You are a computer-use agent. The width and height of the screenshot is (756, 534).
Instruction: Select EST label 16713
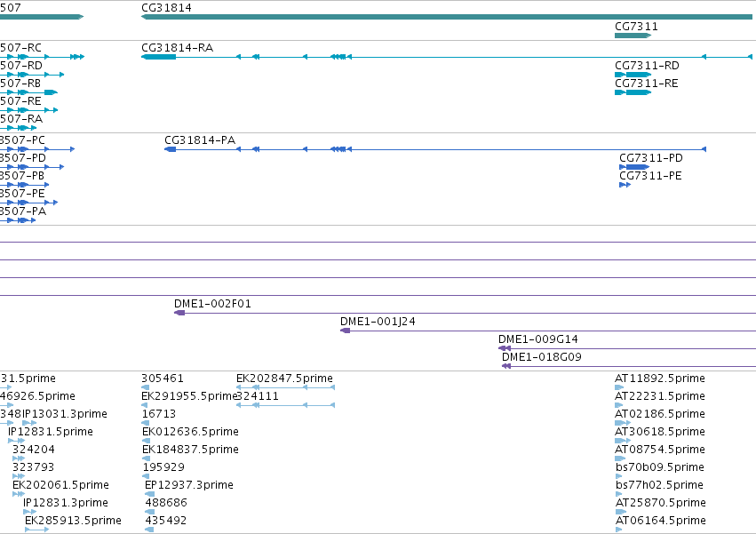click(159, 414)
